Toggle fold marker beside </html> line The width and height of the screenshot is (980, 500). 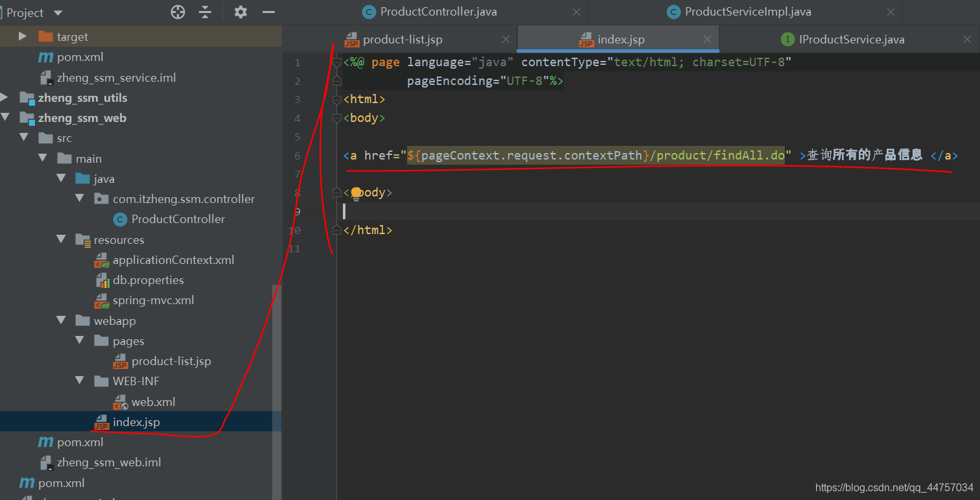(x=336, y=230)
